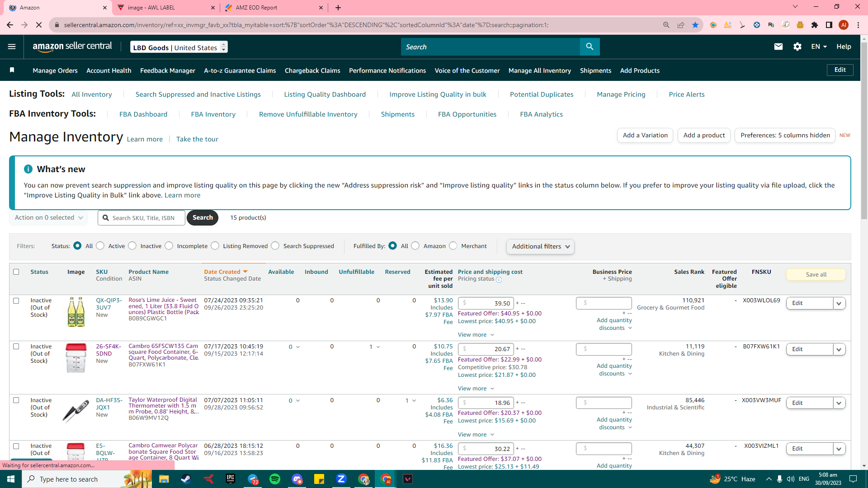Open the settings gear icon

click(797, 47)
